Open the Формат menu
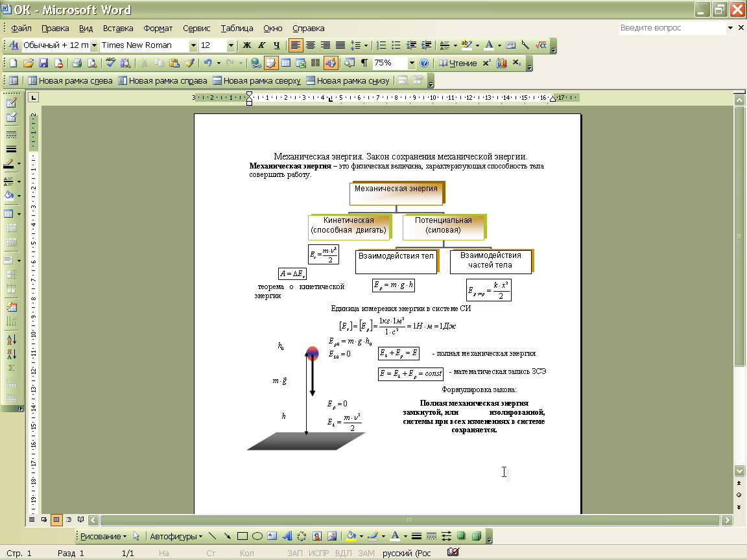747x560 pixels. [158, 28]
